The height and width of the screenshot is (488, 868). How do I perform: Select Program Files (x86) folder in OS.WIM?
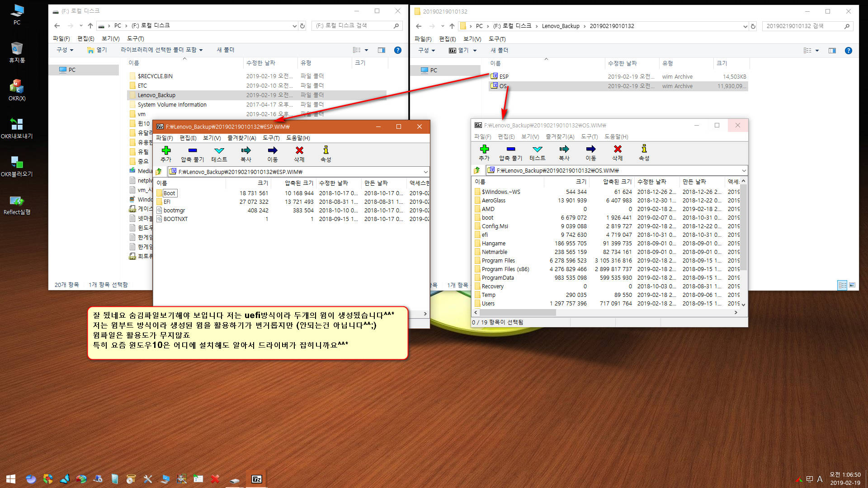point(505,269)
